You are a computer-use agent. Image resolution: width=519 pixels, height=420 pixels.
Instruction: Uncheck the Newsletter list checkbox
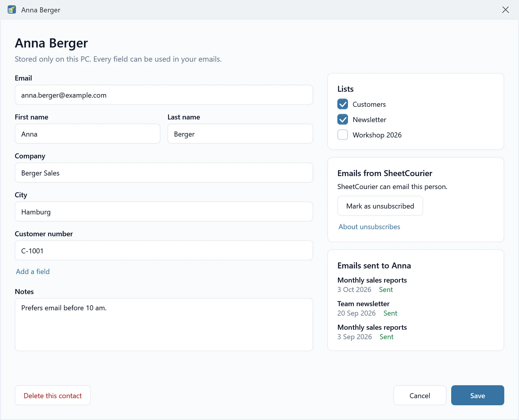(343, 119)
